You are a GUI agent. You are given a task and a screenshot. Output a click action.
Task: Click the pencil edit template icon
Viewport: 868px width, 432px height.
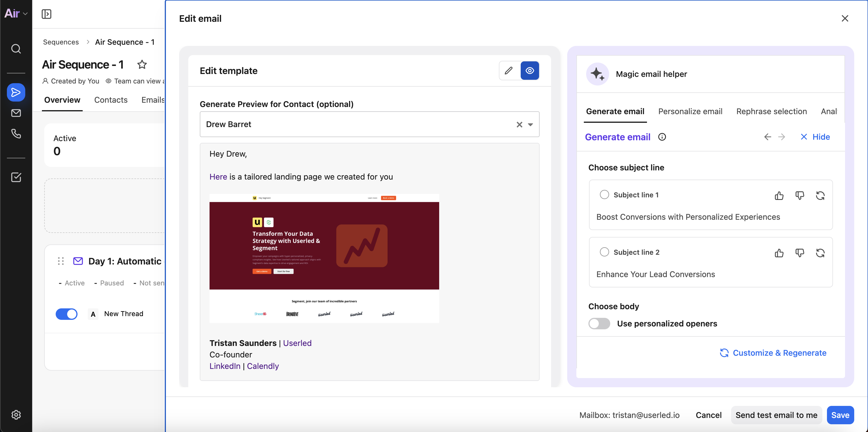pos(508,70)
